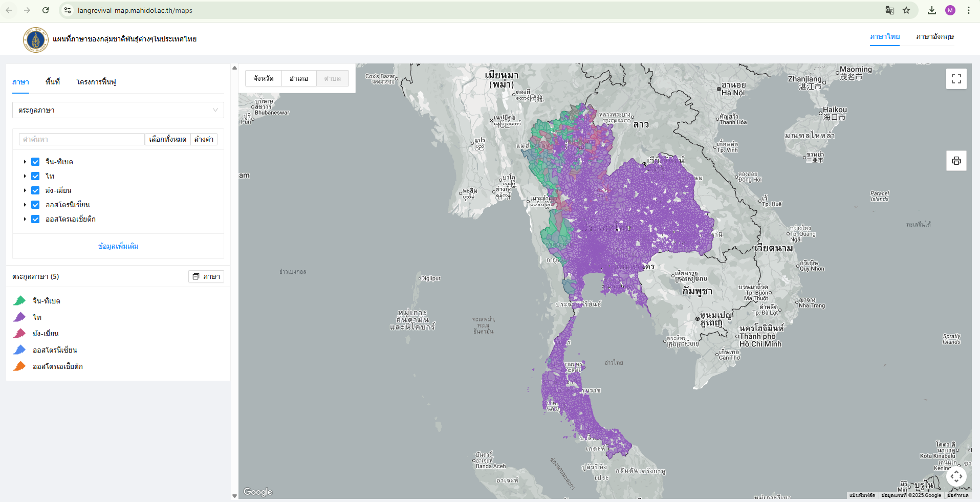Open the map pan camera control
This screenshot has height=502, width=980.
point(956,476)
